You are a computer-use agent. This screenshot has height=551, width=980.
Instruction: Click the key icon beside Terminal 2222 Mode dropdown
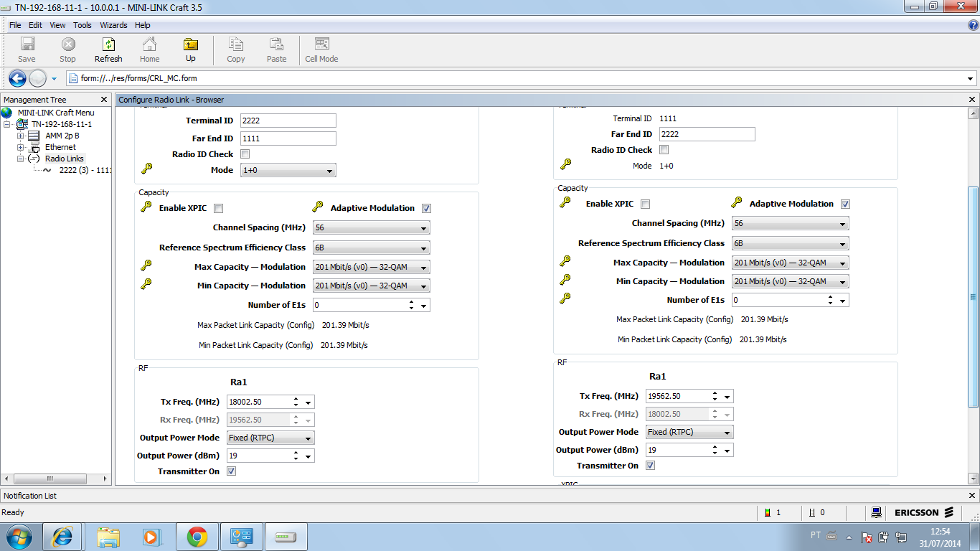click(x=146, y=169)
